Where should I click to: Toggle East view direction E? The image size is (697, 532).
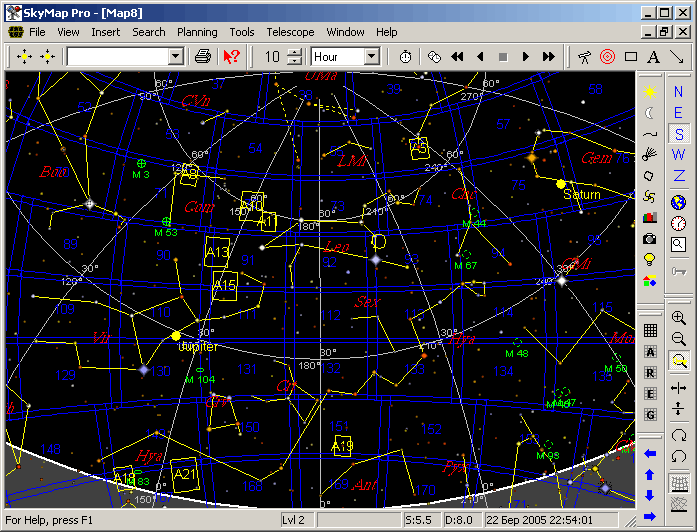pos(678,113)
